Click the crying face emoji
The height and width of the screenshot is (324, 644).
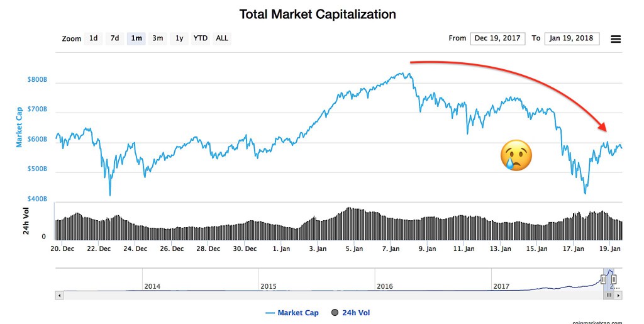tap(516, 155)
